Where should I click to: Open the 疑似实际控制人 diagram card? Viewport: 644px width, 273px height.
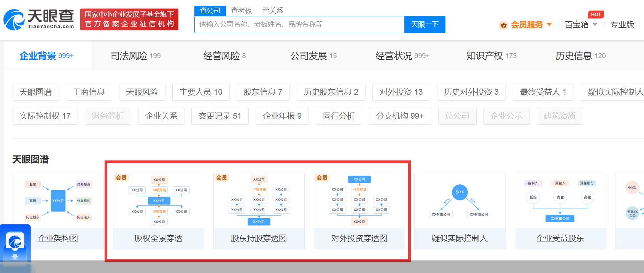(460, 211)
